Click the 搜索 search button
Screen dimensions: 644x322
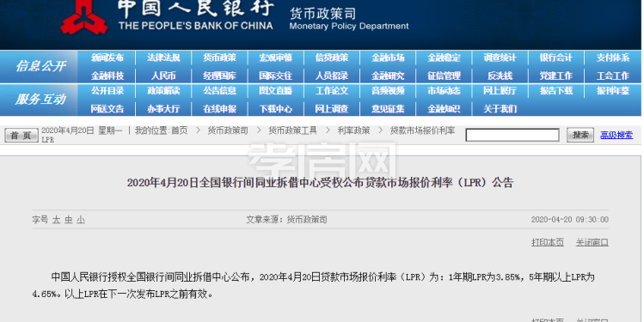pos(580,135)
